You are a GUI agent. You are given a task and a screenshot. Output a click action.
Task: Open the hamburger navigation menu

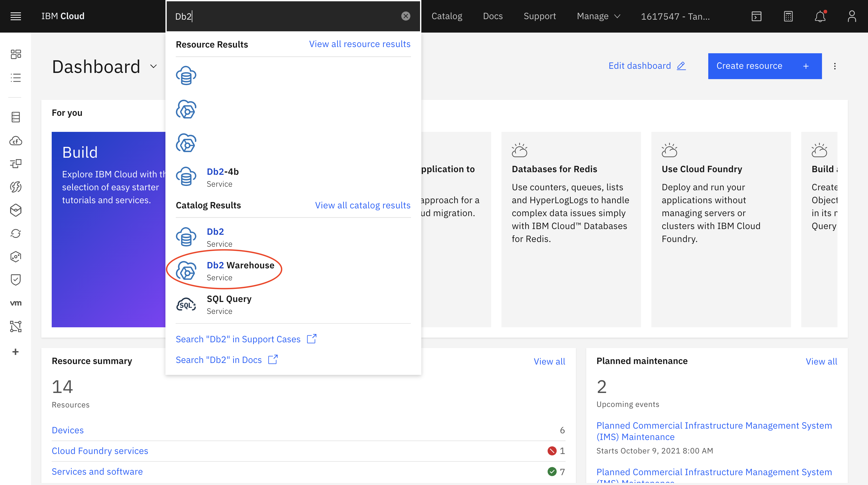[x=16, y=16]
